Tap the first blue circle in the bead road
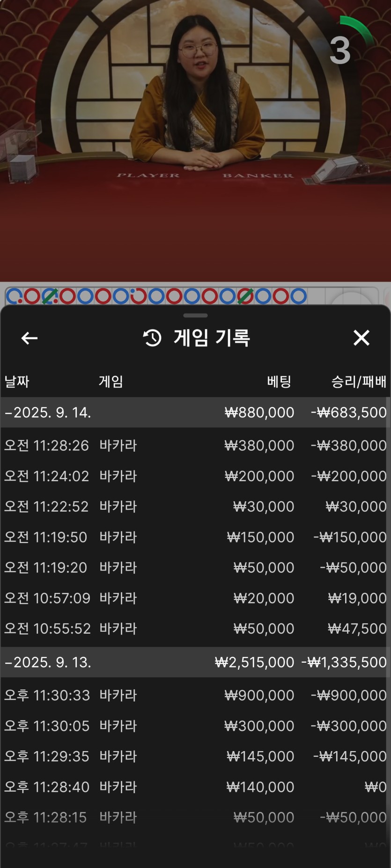391x868 pixels. coord(14,296)
